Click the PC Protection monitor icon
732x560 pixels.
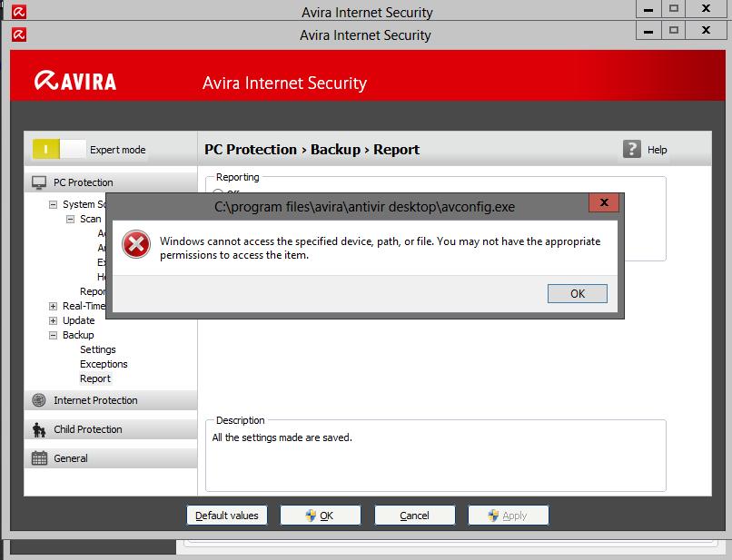click(39, 182)
